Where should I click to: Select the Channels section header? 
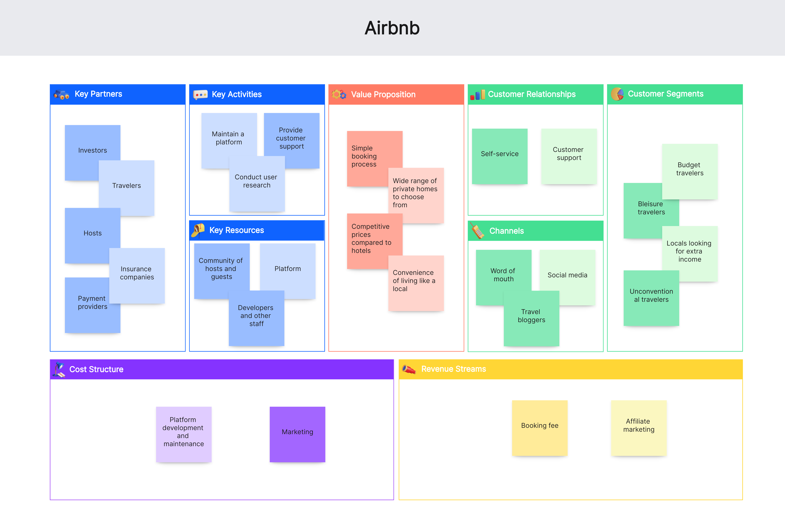click(535, 231)
